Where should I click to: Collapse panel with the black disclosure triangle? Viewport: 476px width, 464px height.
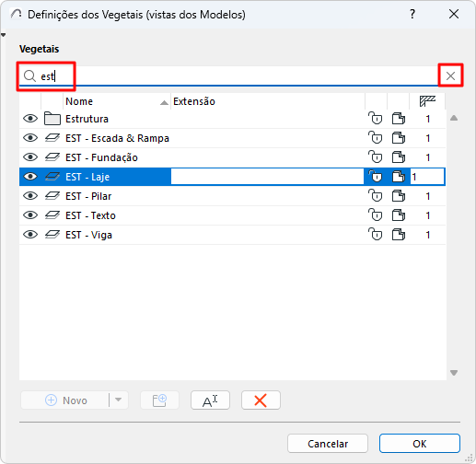[x=3, y=35]
